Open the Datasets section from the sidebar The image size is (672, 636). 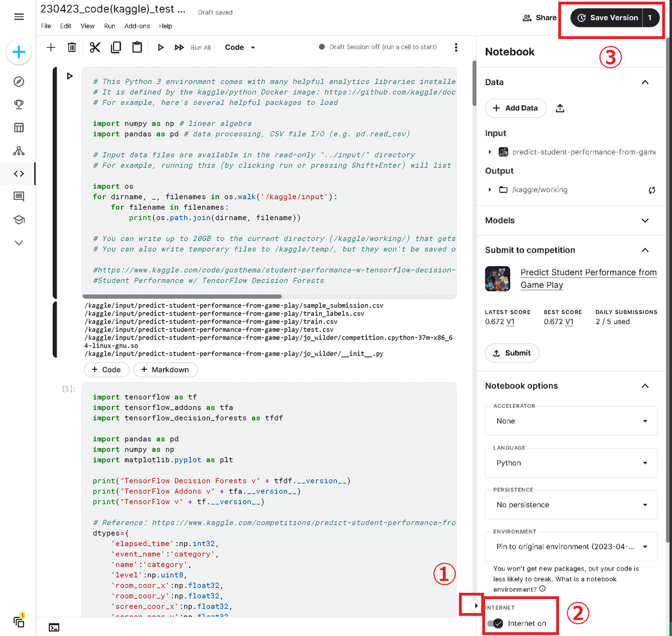coord(18,127)
